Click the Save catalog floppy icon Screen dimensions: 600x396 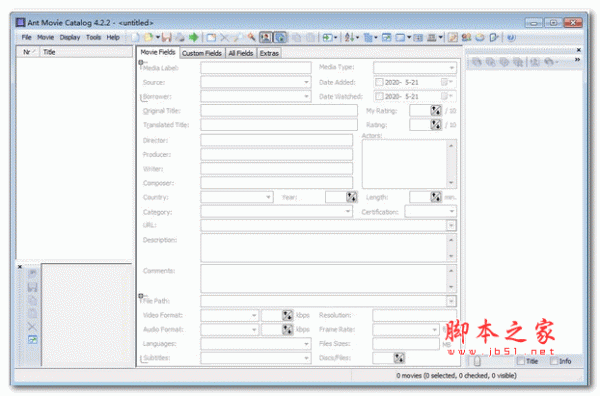(166, 37)
